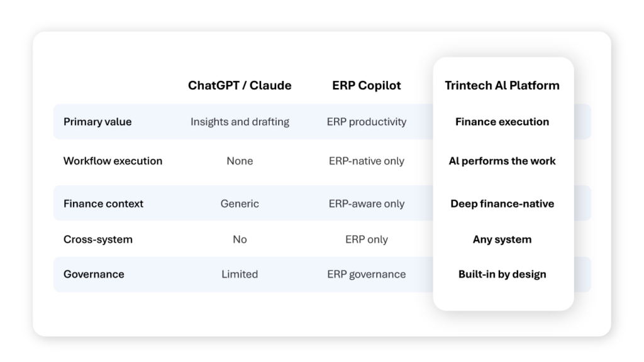Click the ERP-native only cell
The height and width of the screenshot is (362, 644).
(367, 161)
